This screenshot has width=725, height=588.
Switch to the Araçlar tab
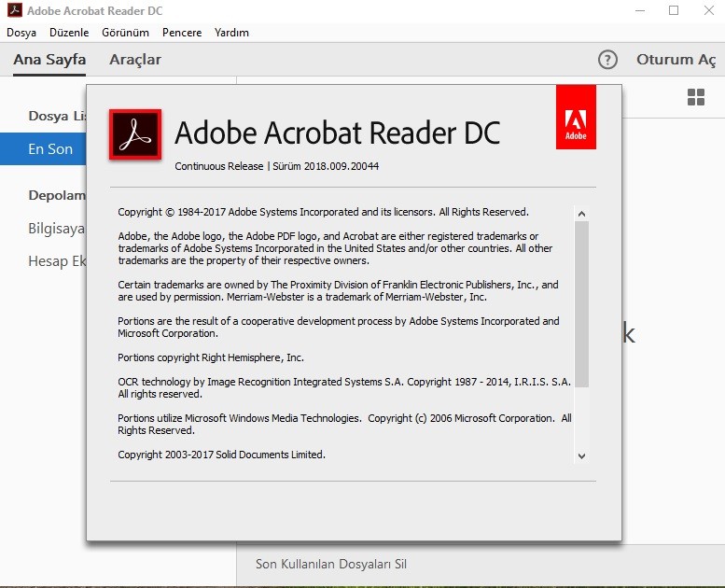click(135, 60)
